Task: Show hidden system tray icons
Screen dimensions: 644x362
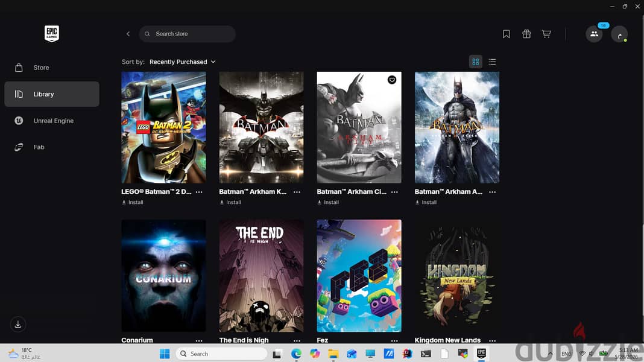Action: click(551, 354)
